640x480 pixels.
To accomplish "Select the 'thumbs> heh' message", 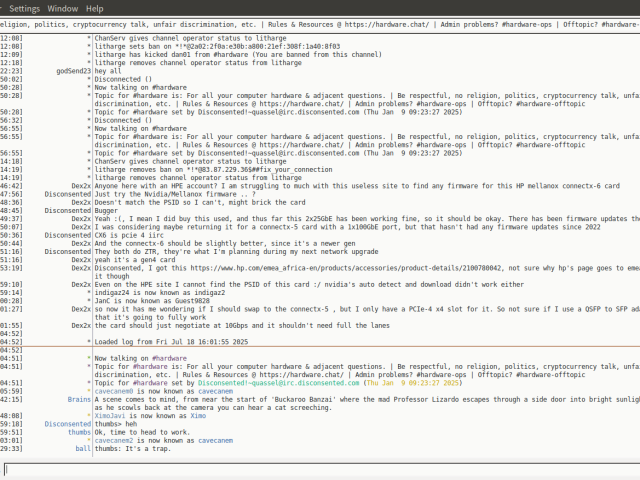I will (x=116, y=424).
